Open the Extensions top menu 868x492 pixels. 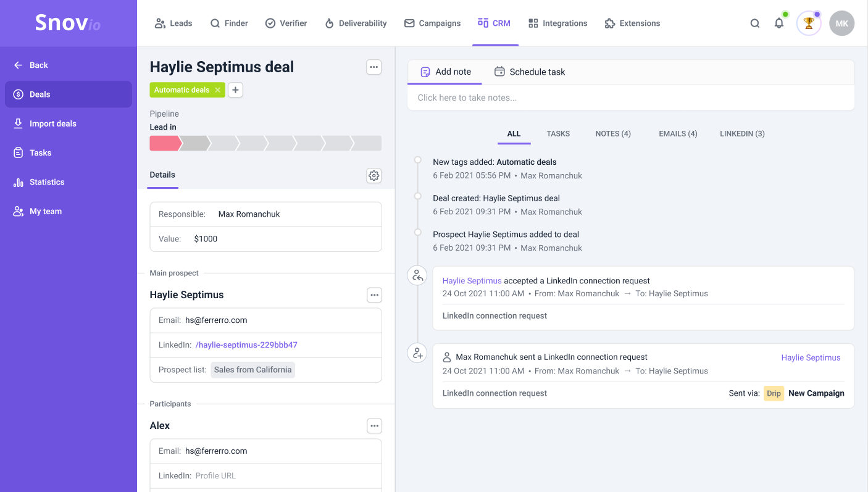(x=633, y=23)
